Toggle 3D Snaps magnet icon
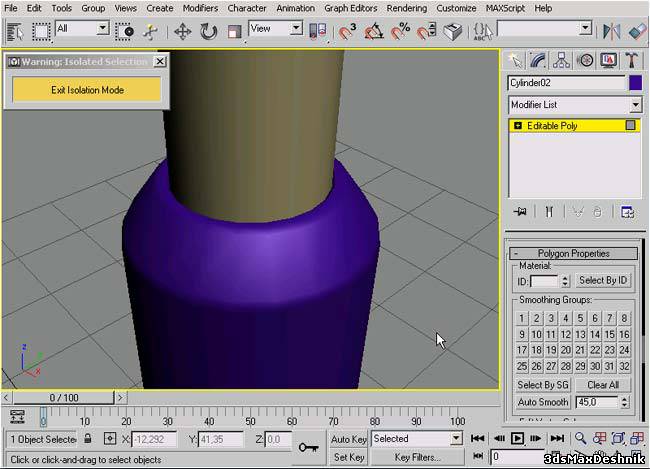The width and height of the screenshot is (650, 469). click(347, 32)
